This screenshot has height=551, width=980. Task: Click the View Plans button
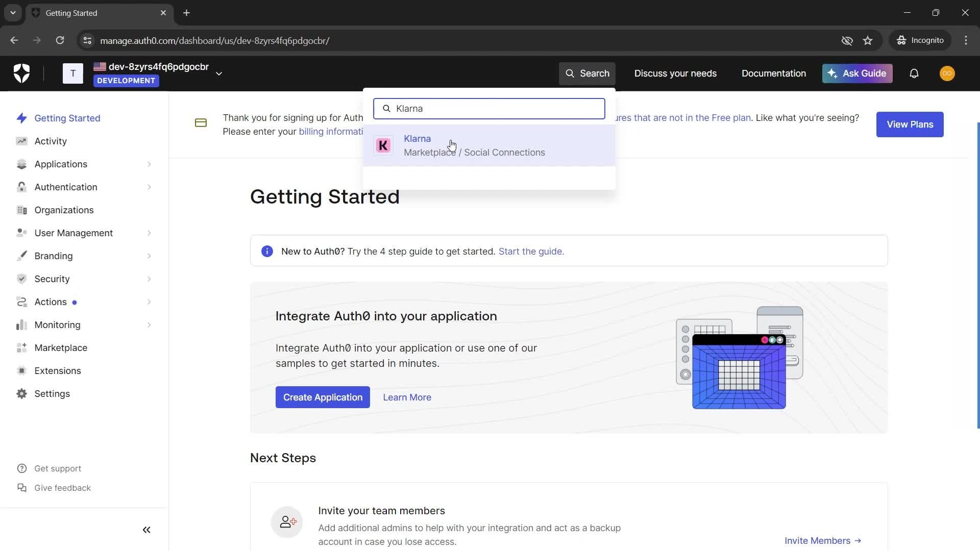[910, 124]
